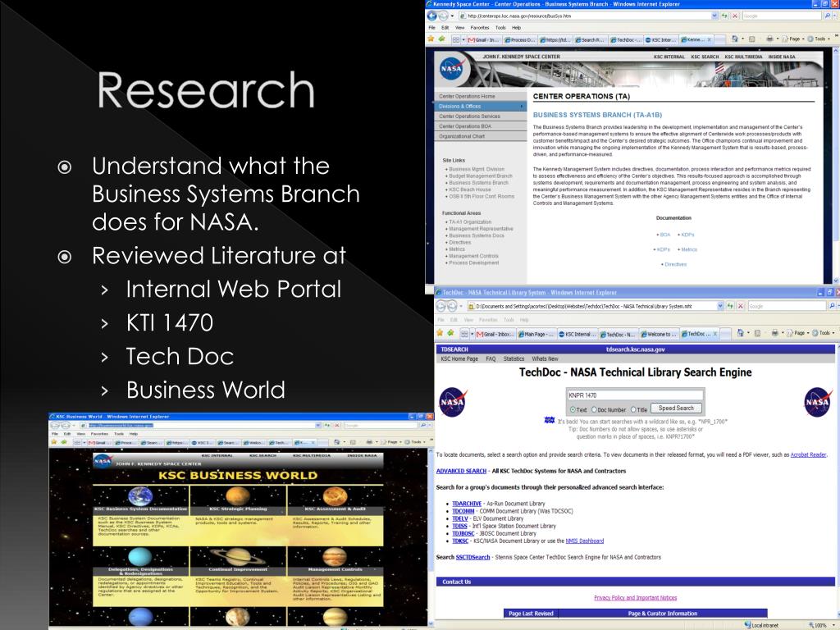Image resolution: width=840 pixels, height=630 pixels.
Task: Open Acrobat Reader link
Action: pos(808,454)
